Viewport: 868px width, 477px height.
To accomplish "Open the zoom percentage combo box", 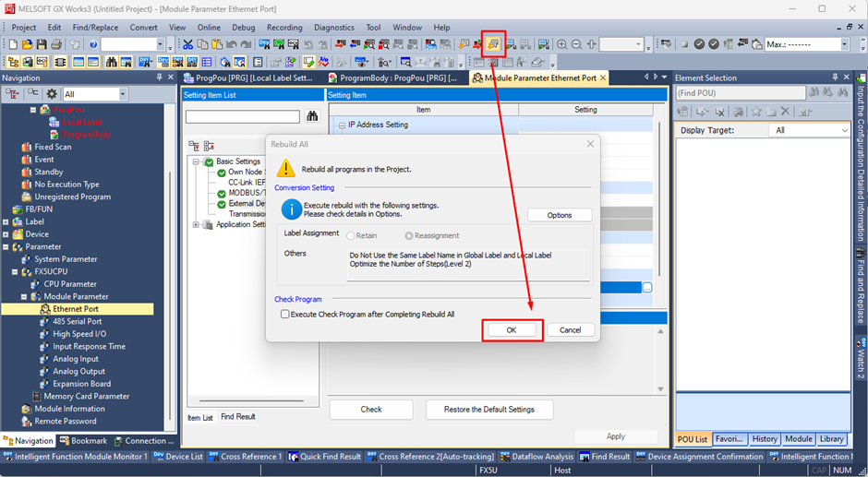I will click(621, 44).
